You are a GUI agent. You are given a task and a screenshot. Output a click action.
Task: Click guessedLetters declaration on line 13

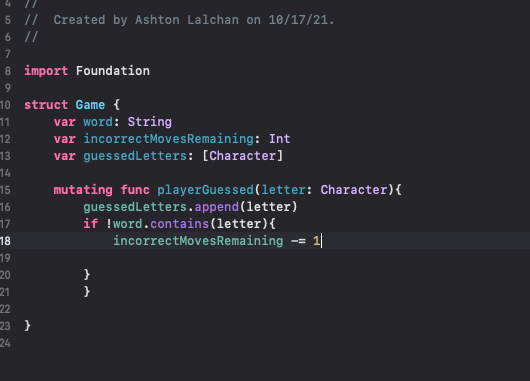pyautogui.click(x=135, y=156)
